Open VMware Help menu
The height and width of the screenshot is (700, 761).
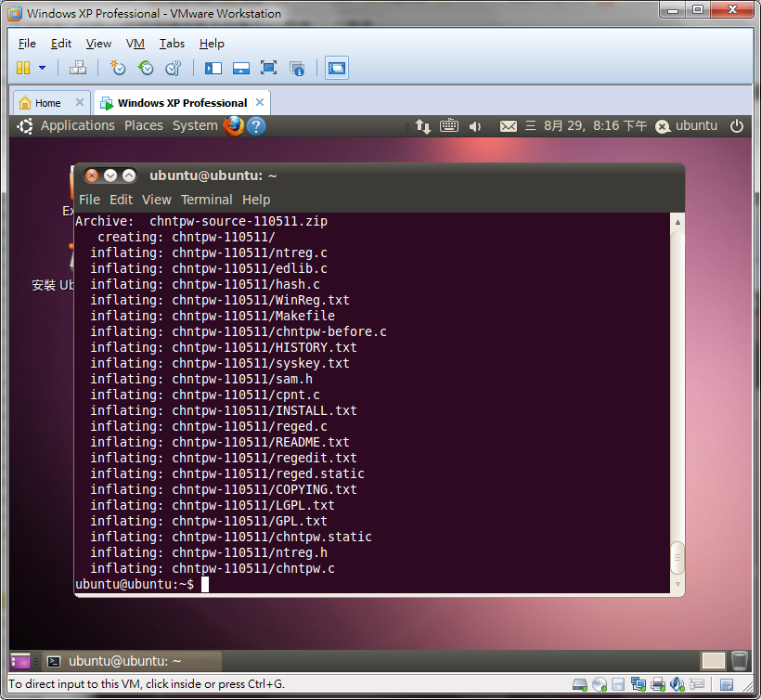click(x=212, y=44)
